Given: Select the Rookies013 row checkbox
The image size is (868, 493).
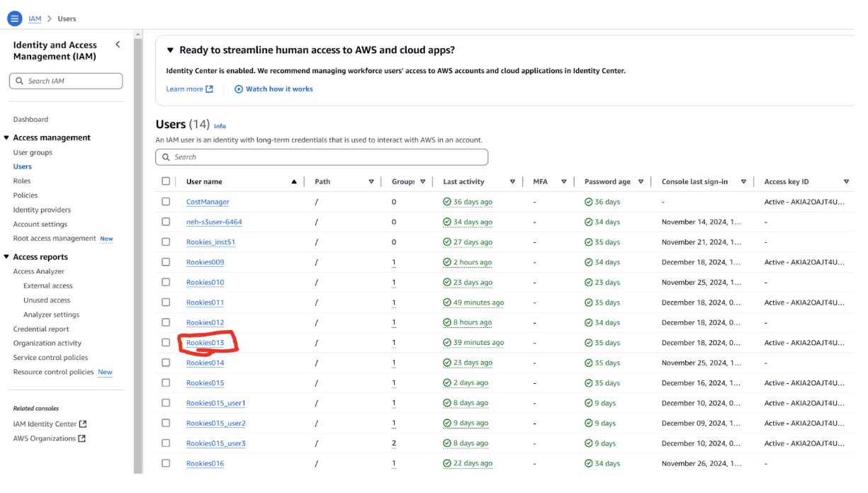Looking at the screenshot, I should coord(166,343).
